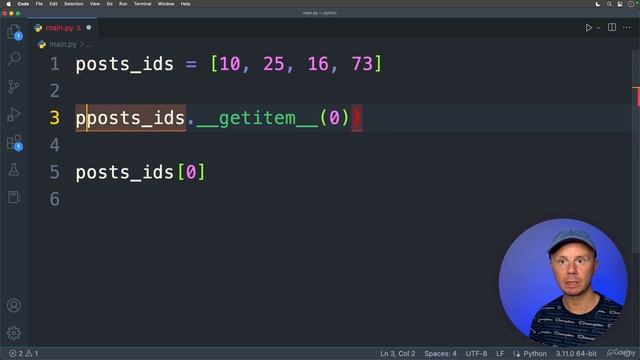Open the Go menu
640x360 pixels.
[x=109, y=4]
